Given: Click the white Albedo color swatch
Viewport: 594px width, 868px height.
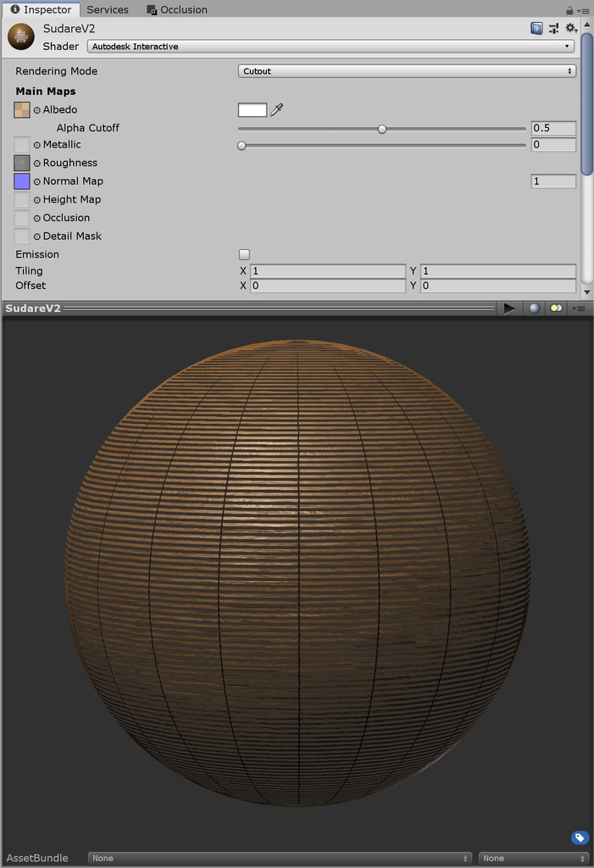Looking at the screenshot, I should [253, 109].
